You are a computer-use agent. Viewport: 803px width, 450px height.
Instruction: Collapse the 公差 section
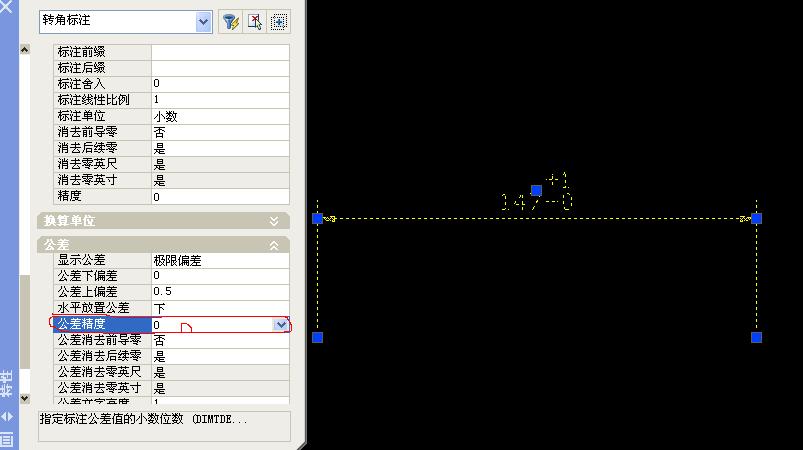274,246
